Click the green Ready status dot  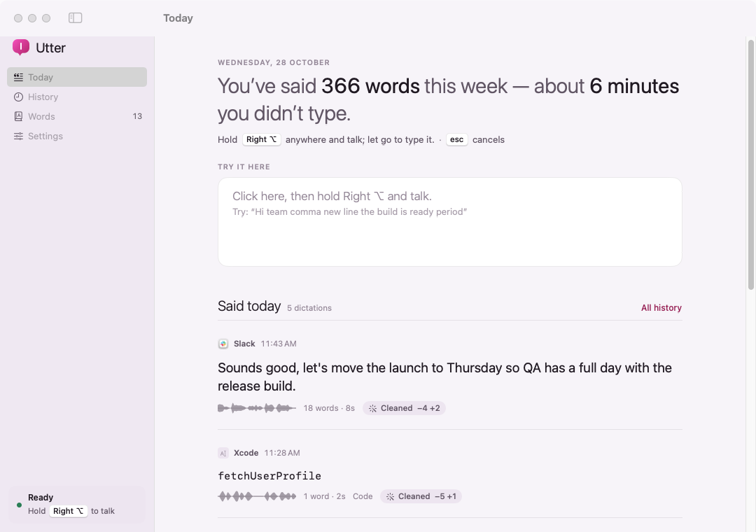20,505
